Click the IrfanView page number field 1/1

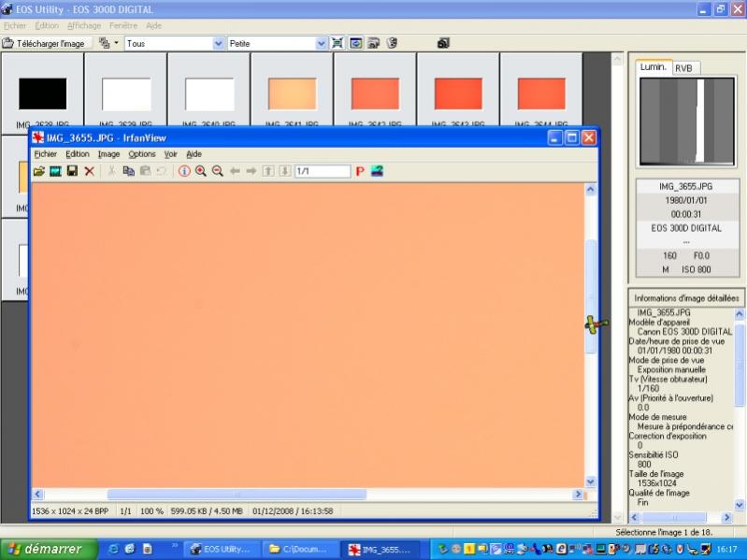click(323, 171)
